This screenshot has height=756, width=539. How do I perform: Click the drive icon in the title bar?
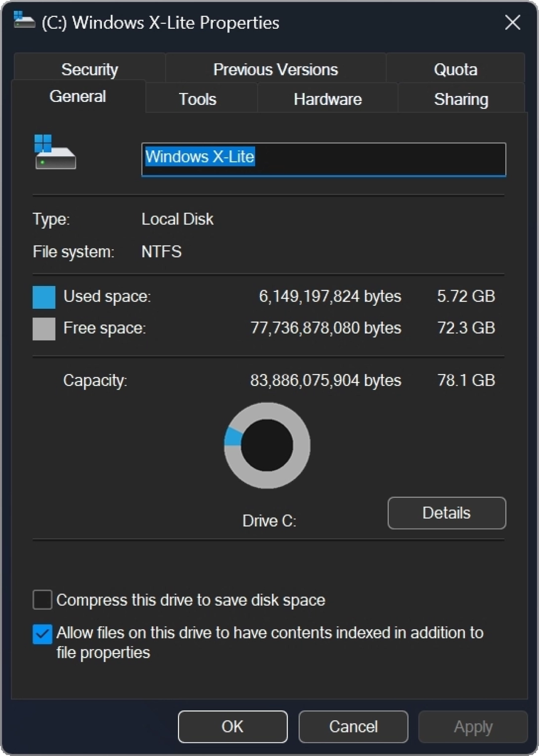pos(24,19)
